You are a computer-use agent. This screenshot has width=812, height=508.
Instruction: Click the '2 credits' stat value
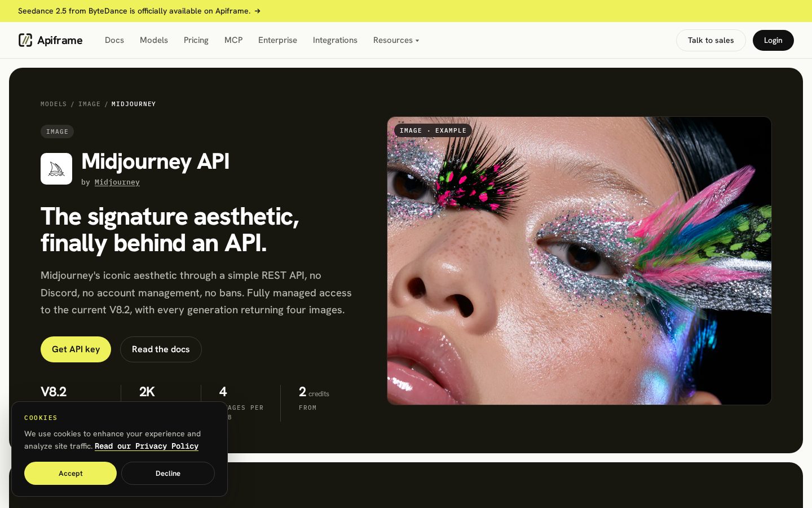pyautogui.click(x=314, y=392)
